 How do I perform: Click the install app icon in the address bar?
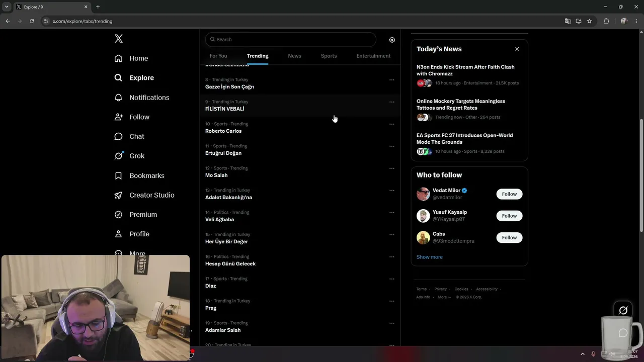pos(579,21)
